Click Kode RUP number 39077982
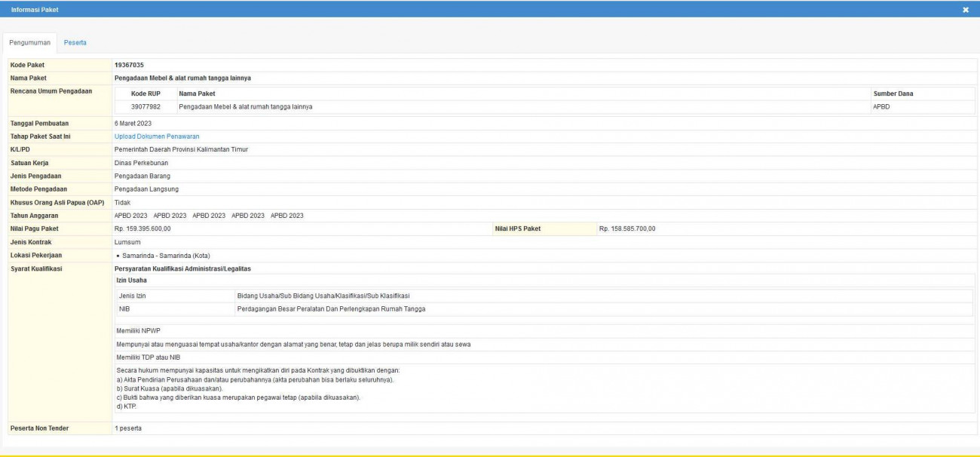This screenshot has width=980, height=457. click(145, 106)
